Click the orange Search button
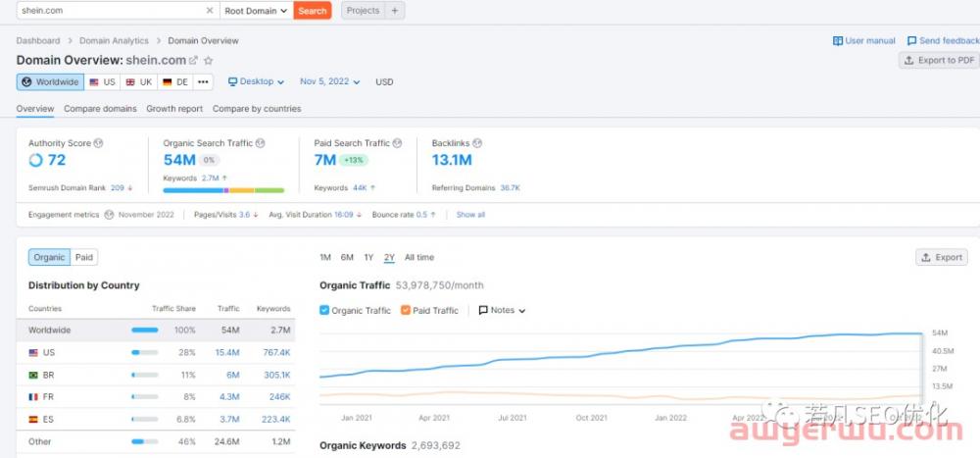 point(312,11)
